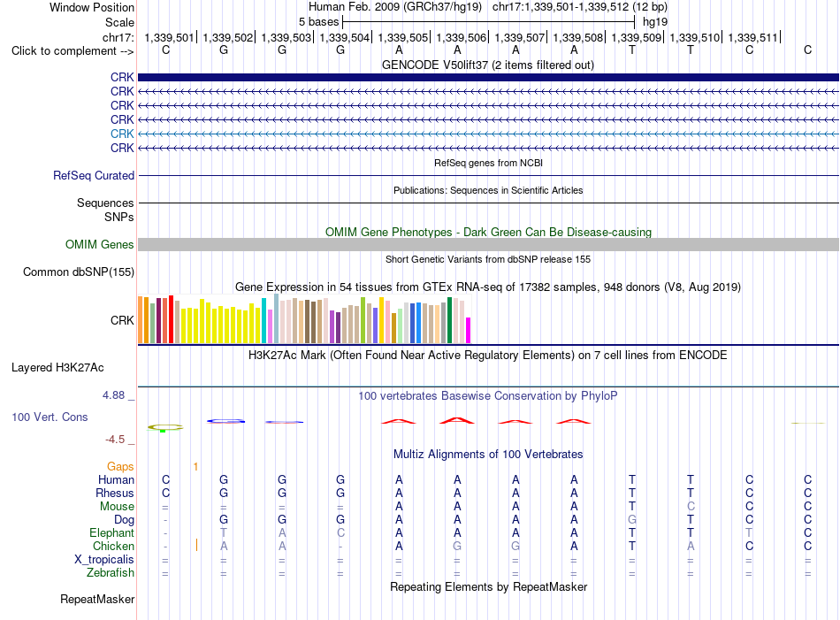Viewport: 840px width, 620px height.
Task: Click the orange '1' gap count marker
Action: coord(195,466)
